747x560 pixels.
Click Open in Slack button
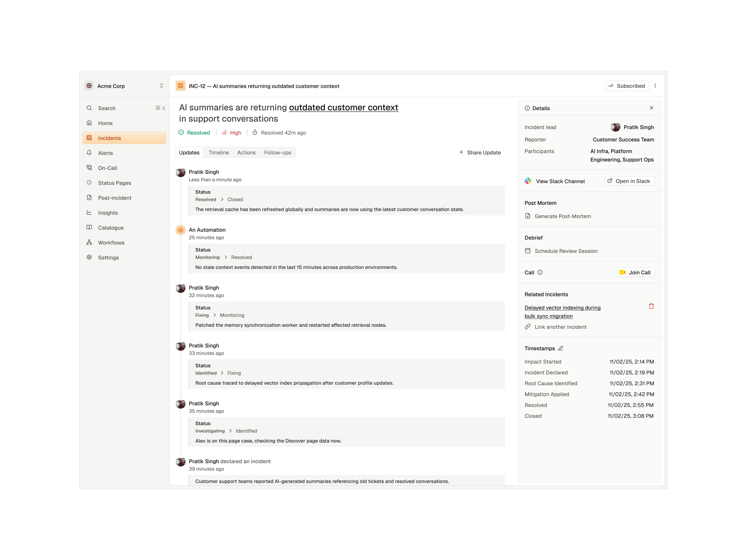click(x=629, y=181)
